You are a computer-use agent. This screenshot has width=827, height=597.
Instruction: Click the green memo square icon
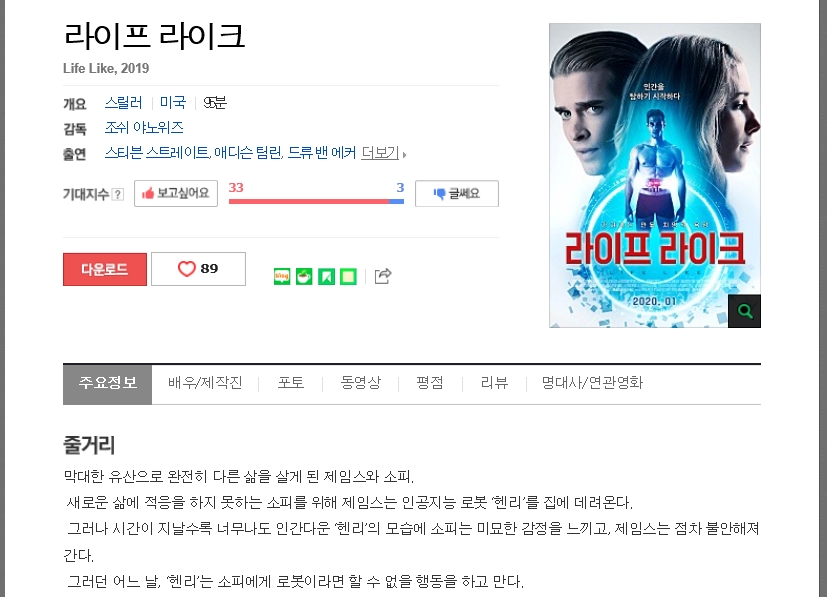click(x=348, y=276)
